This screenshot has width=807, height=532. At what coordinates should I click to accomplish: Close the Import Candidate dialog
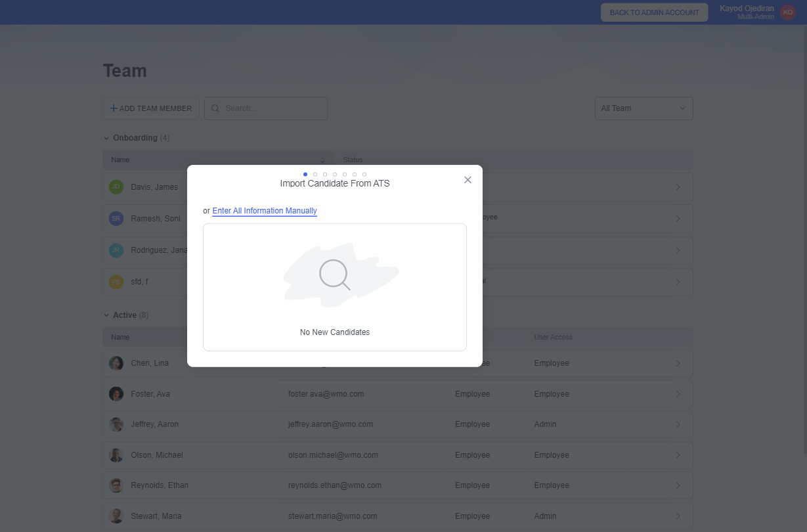(468, 180)
